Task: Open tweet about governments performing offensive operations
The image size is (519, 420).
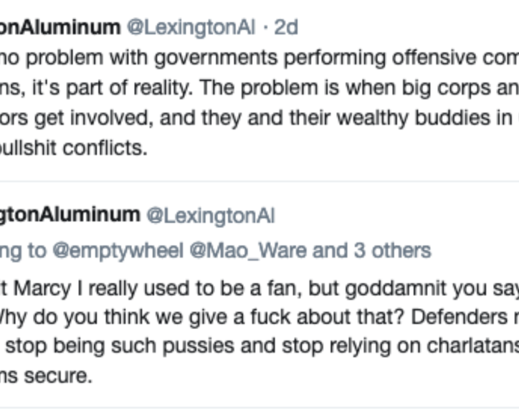Action: [x=259, y=58]
